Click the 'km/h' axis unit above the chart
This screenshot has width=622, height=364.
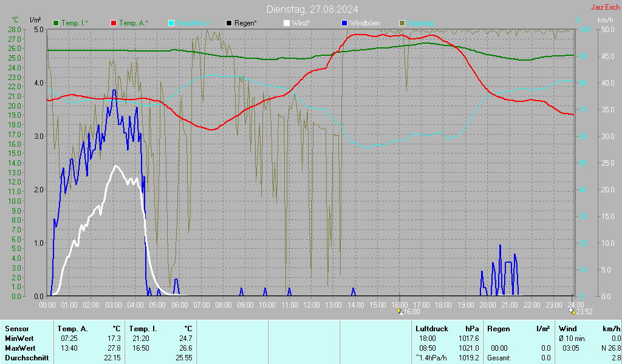(606, 20)
